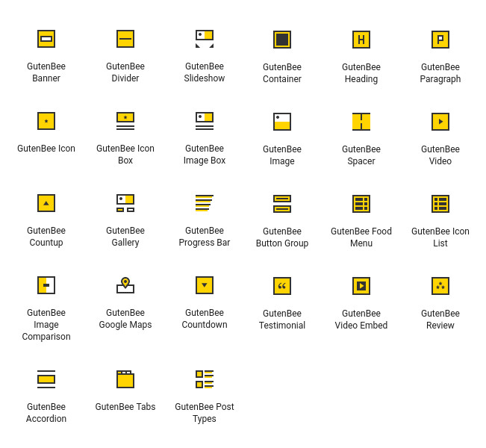Insert the GutenBee Testimonial quote block
The width and height of the screenshot is (486, 448).
pyautogui.click(x=282, y=286)
